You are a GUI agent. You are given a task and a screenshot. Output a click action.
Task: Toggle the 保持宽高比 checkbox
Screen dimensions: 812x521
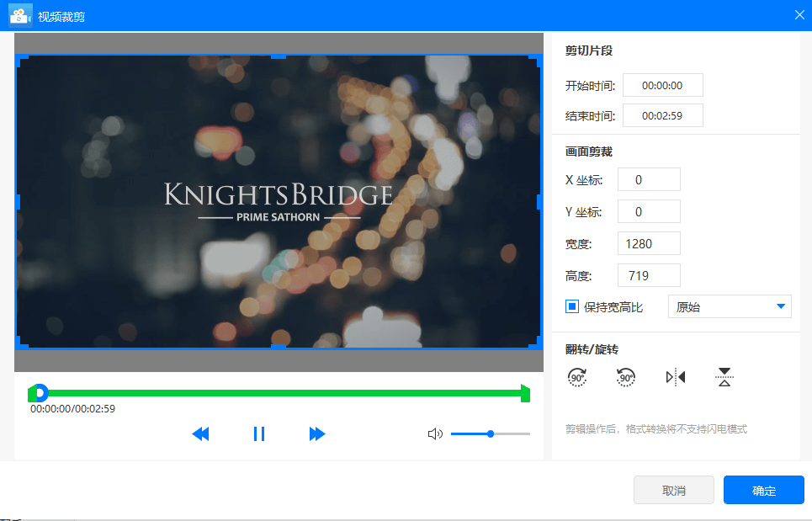pos(571,306)
